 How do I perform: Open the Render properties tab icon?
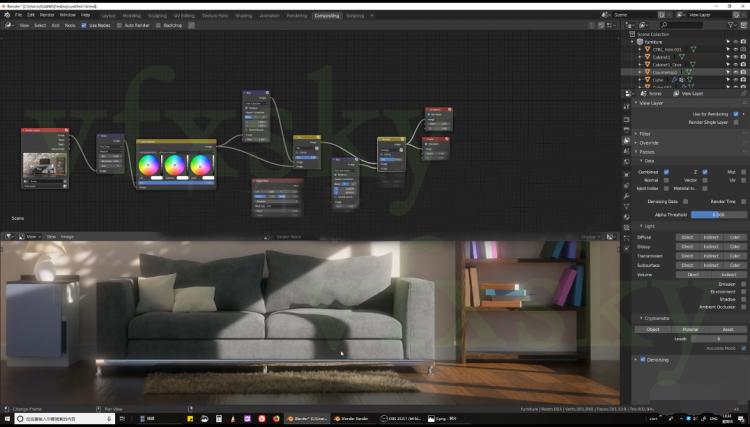pyautogui.click(x=627, y=120)
